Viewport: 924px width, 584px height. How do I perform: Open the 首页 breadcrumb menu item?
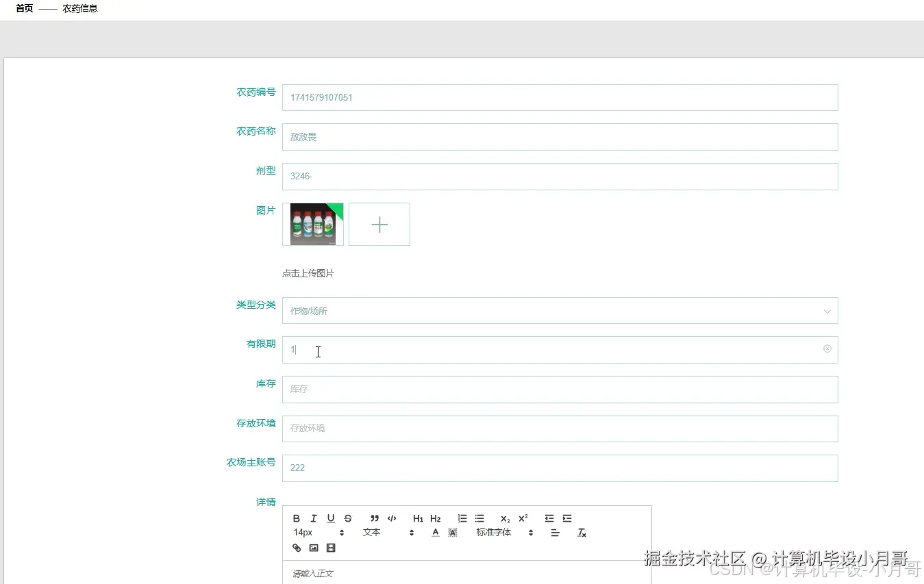(23, 8)
